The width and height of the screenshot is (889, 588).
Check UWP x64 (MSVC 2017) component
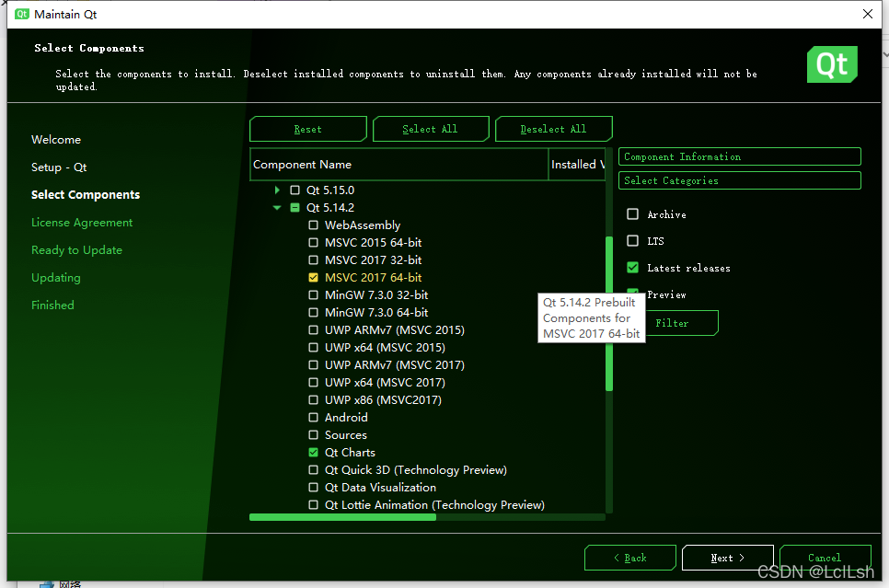point(313,383)
